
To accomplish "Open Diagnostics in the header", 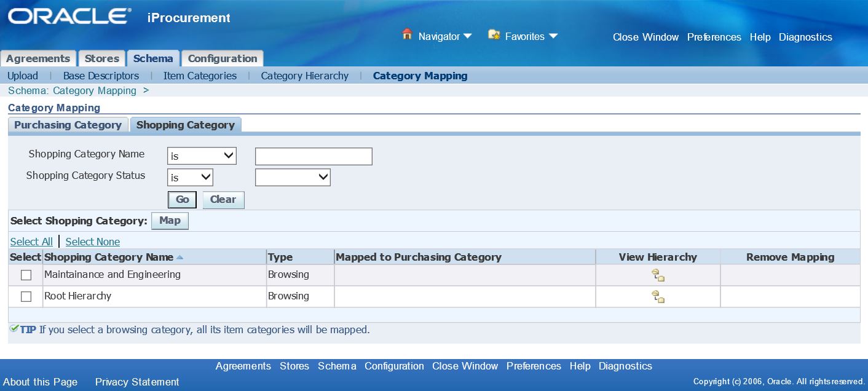I will 805,37.
